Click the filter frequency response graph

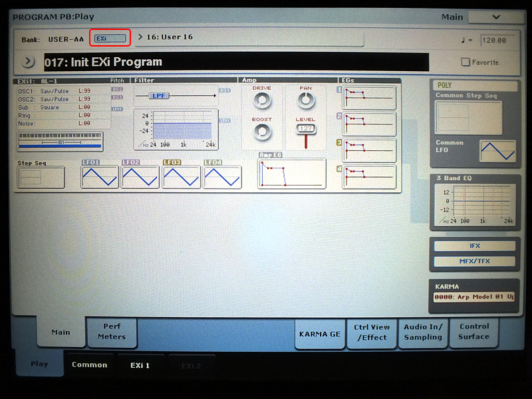click(176, 129)
